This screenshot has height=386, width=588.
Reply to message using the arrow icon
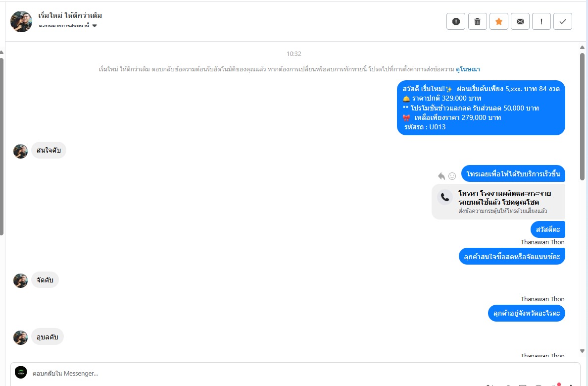(441, 176)
